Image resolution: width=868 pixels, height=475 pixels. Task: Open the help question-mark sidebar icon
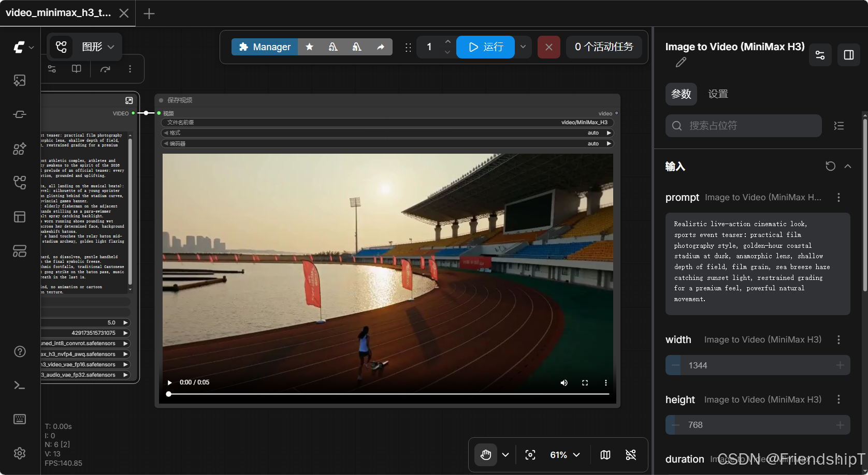coord(20,352)
